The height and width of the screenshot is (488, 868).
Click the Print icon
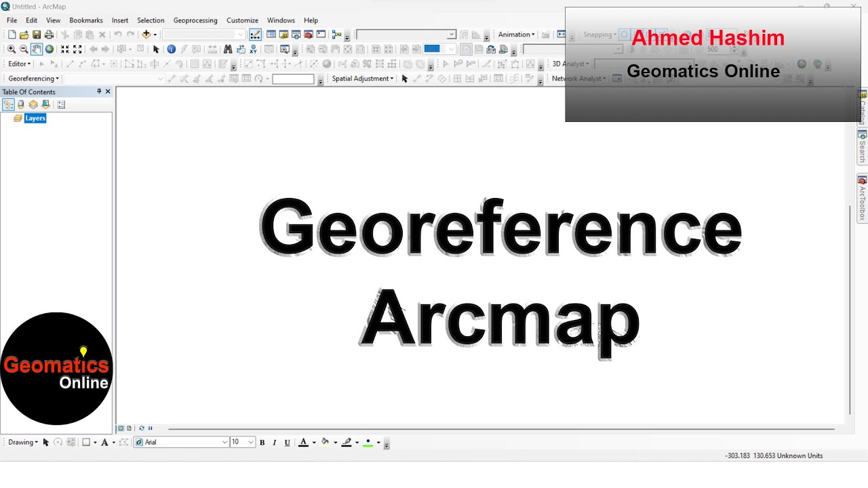click(x=49, y=35)
